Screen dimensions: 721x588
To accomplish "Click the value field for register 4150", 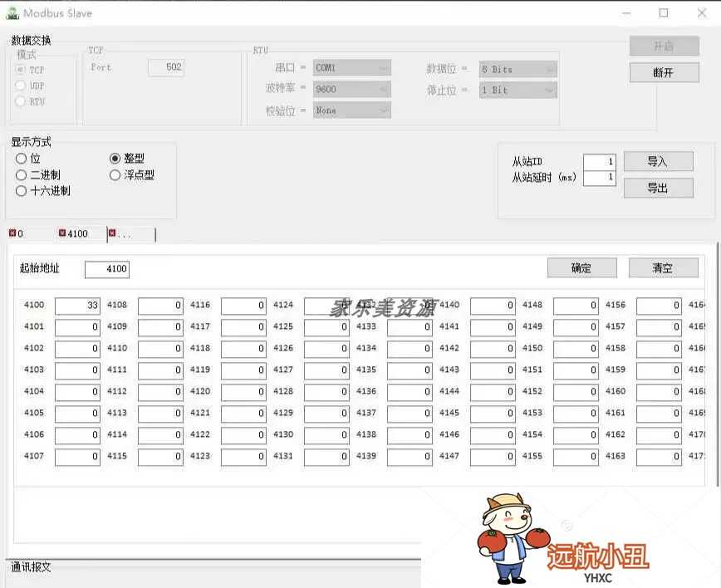I will (576, 349).
